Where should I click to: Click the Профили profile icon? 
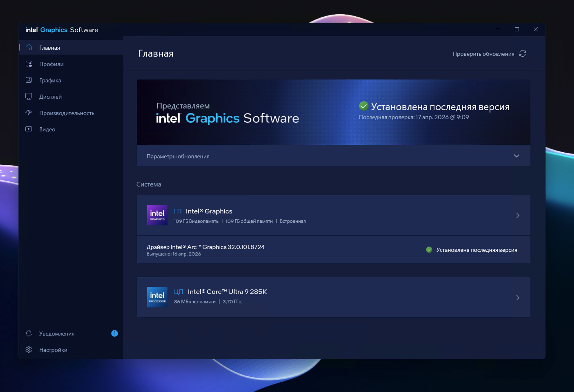29,64
